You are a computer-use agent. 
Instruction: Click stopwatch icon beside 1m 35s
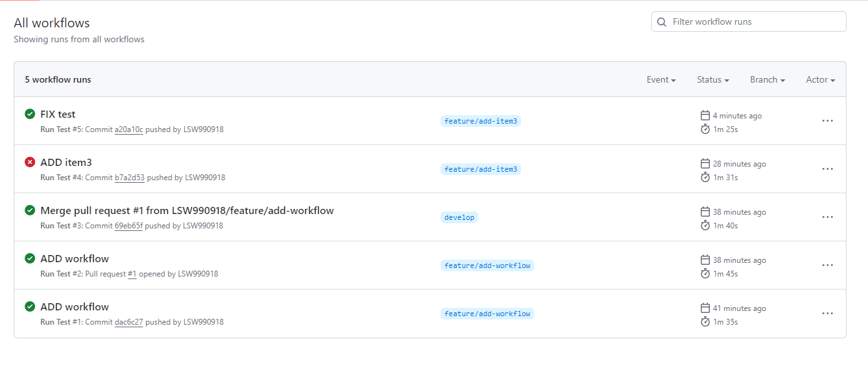(x=705, y=321)
